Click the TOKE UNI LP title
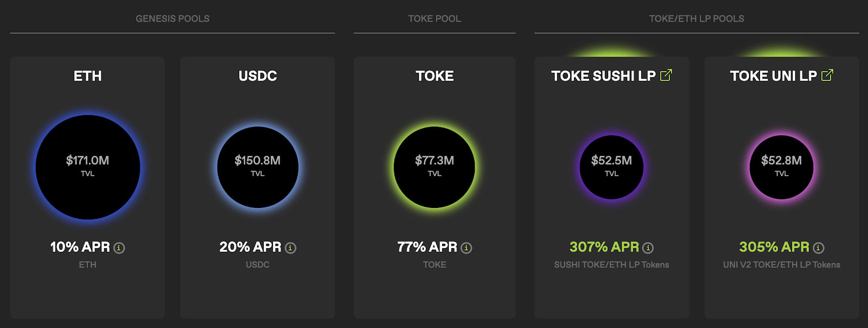 click(773, 76)
